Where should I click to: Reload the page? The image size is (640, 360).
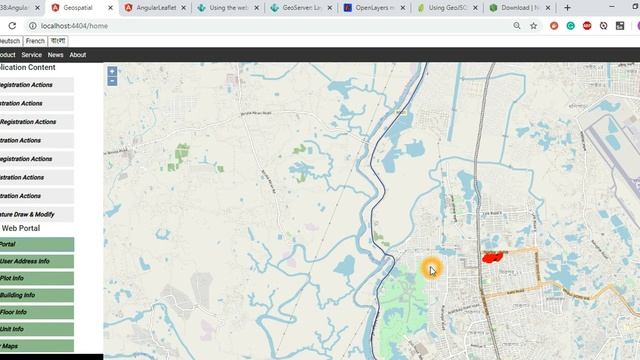[x=12, y=26]
